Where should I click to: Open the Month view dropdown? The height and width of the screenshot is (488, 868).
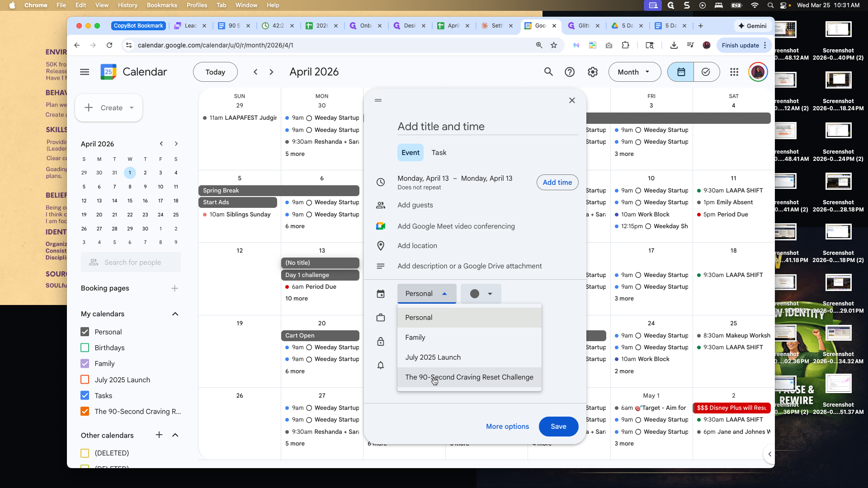pos(634,72)
